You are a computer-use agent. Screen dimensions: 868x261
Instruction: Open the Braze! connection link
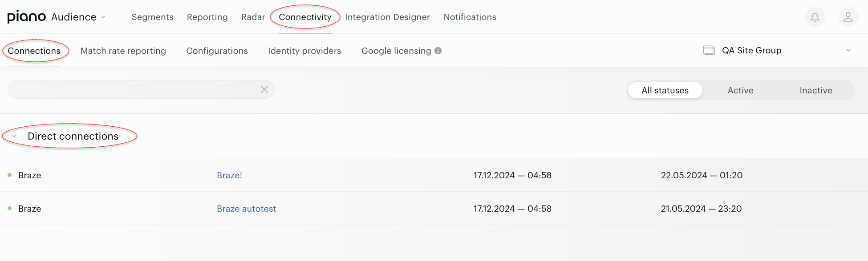point(229,175)
